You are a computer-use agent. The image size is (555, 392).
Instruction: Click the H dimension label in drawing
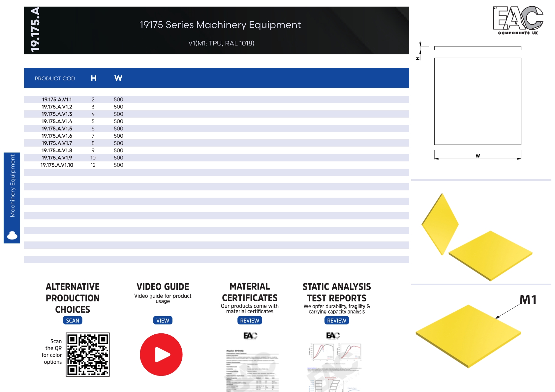[x=418, y=59]
